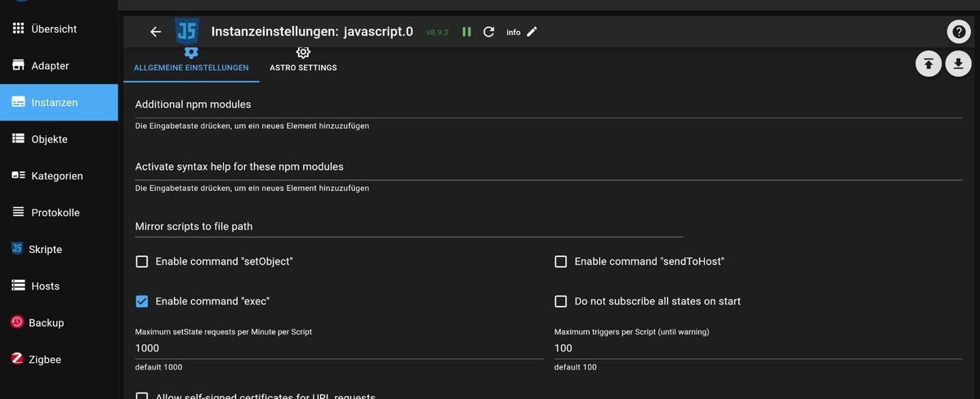
Task: Open Protokolle in sidebar
Action: (x=55, y=212)
